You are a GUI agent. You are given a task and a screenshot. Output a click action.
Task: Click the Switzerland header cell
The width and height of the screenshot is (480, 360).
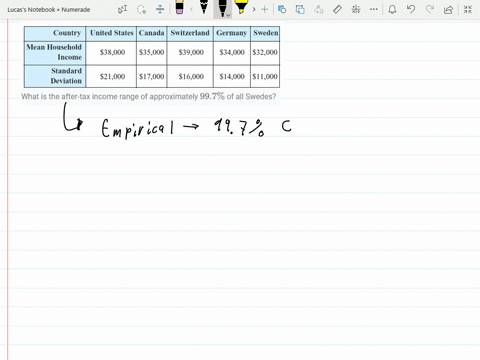coord(190,33)
